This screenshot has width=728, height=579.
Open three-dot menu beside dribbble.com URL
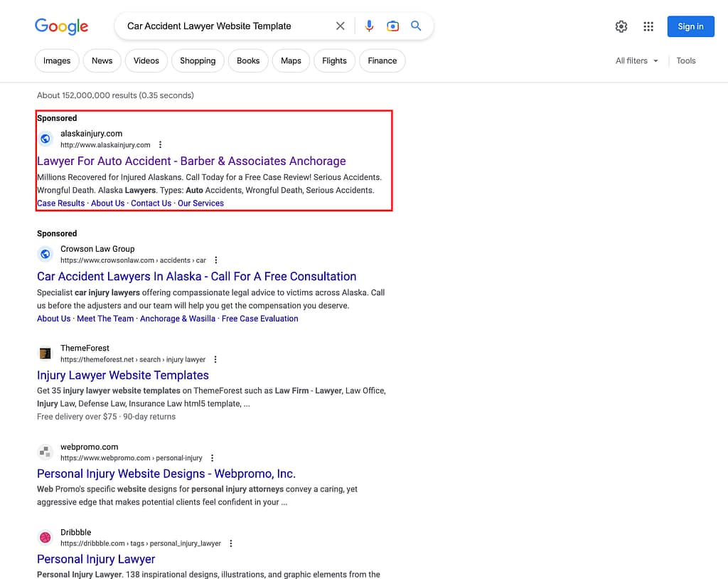[x=231, y=543]
